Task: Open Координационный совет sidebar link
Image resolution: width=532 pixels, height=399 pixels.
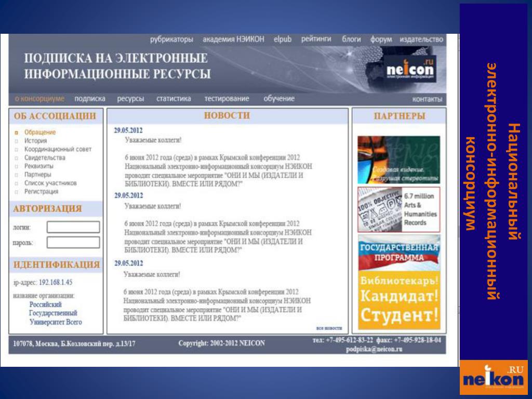Action: pyautogui.click(x=58, y=149)
